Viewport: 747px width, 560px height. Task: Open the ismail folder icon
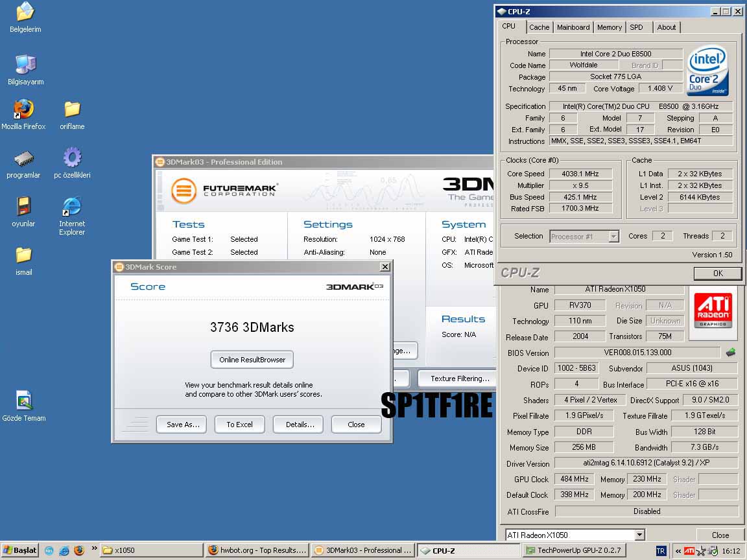click(x=23, y=261)
